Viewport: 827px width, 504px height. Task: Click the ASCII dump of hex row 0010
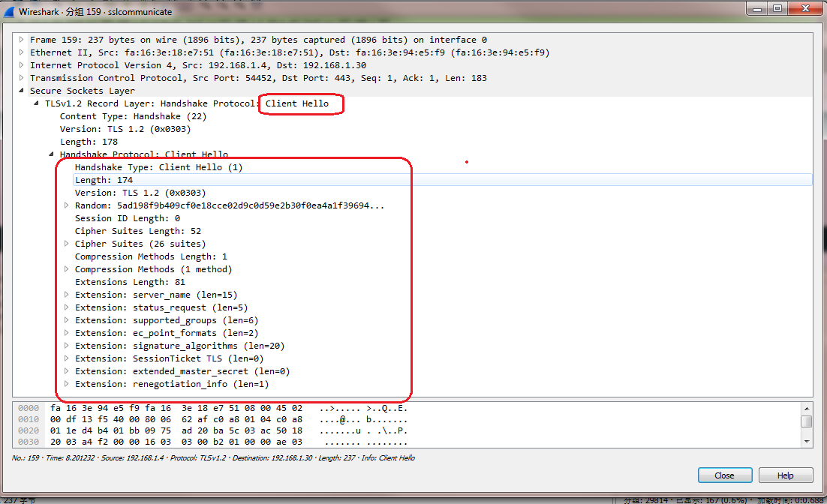[363, 420]
